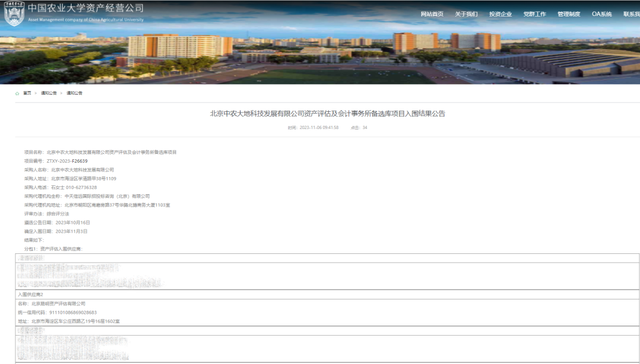Click the China Agricultural University crest logo
640x364 pixels.
tap(14, 14)
